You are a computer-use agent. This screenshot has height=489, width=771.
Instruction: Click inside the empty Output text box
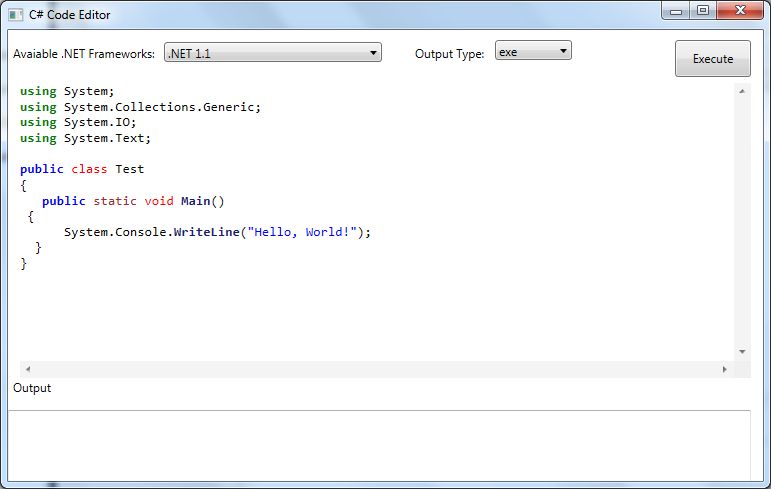pos(379,445)
